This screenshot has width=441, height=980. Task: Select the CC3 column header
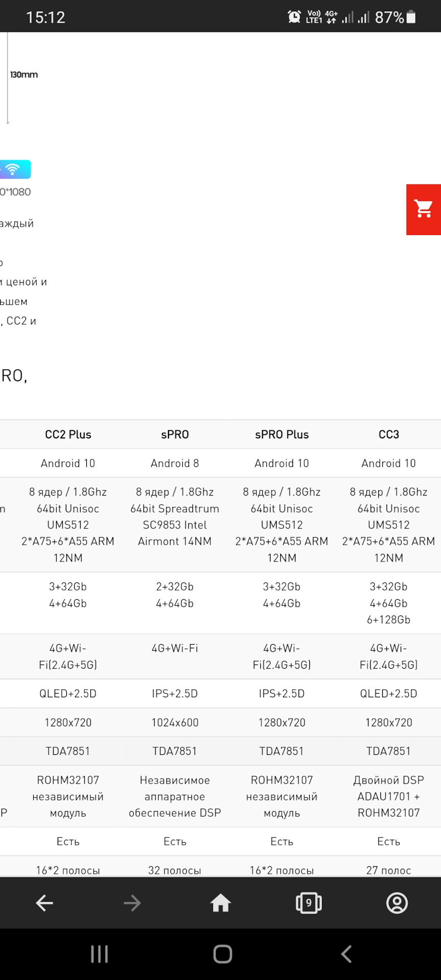click(x=388, y=434)
